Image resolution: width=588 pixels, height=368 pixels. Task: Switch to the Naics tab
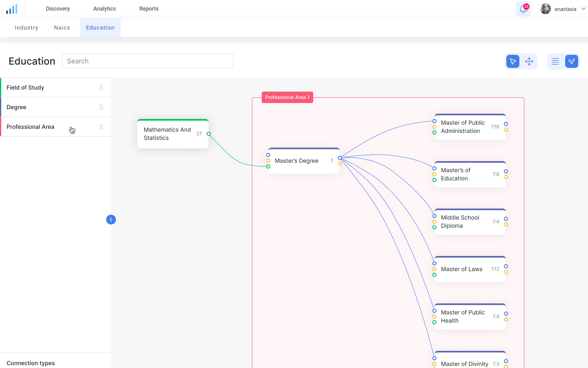62,28
